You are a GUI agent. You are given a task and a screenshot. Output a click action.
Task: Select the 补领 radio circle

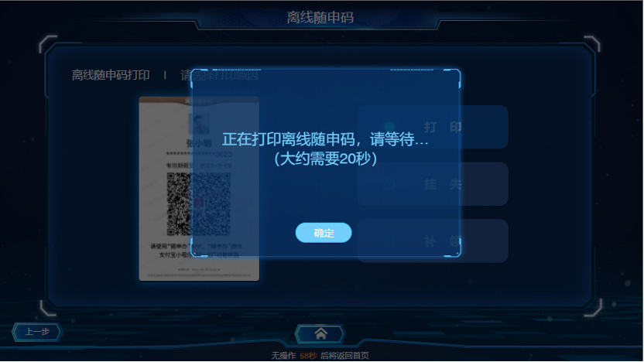[390, 241]
